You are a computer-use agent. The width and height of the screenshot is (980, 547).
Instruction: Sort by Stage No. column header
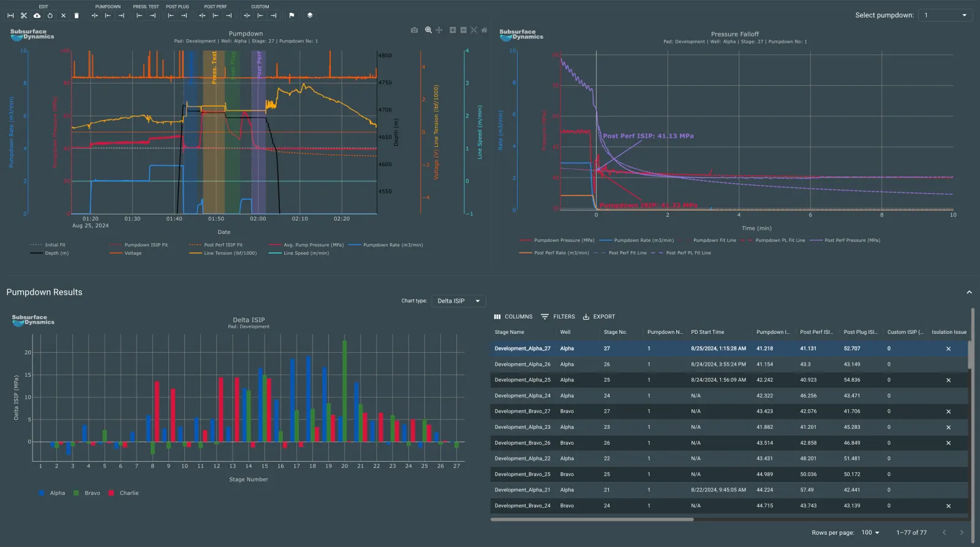point(615,332)
